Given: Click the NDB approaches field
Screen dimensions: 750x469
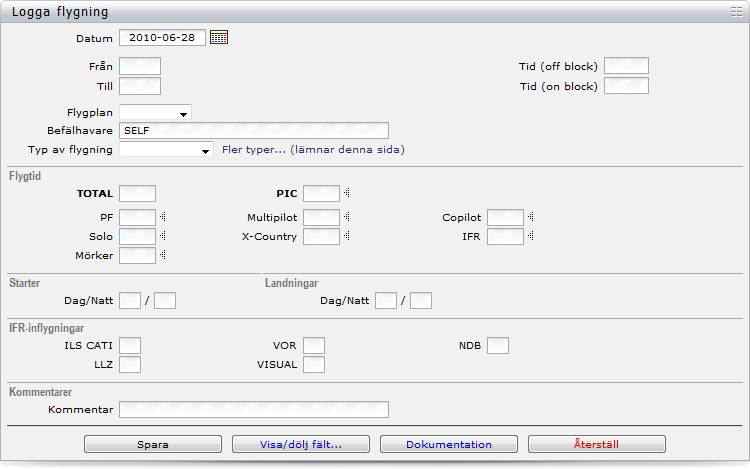Looking at the screenshot, I should (498, 346).
